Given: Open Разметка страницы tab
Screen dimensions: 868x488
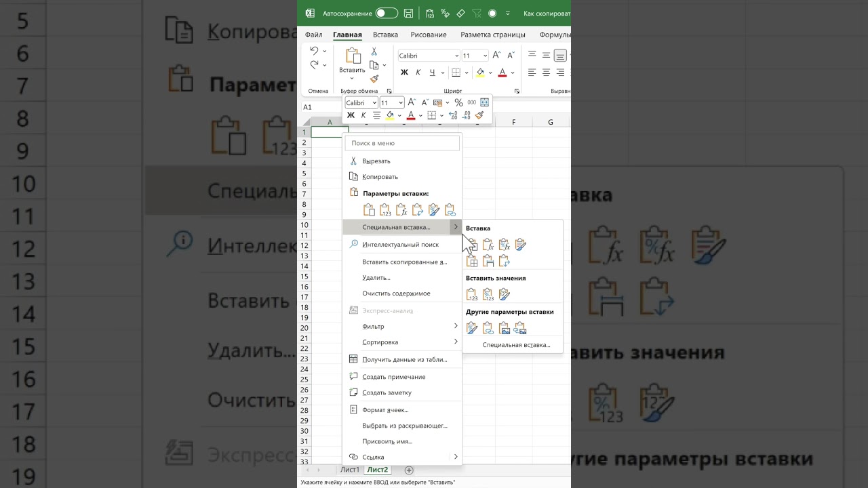Looking at the screenshot, I should tap(493, 35).
